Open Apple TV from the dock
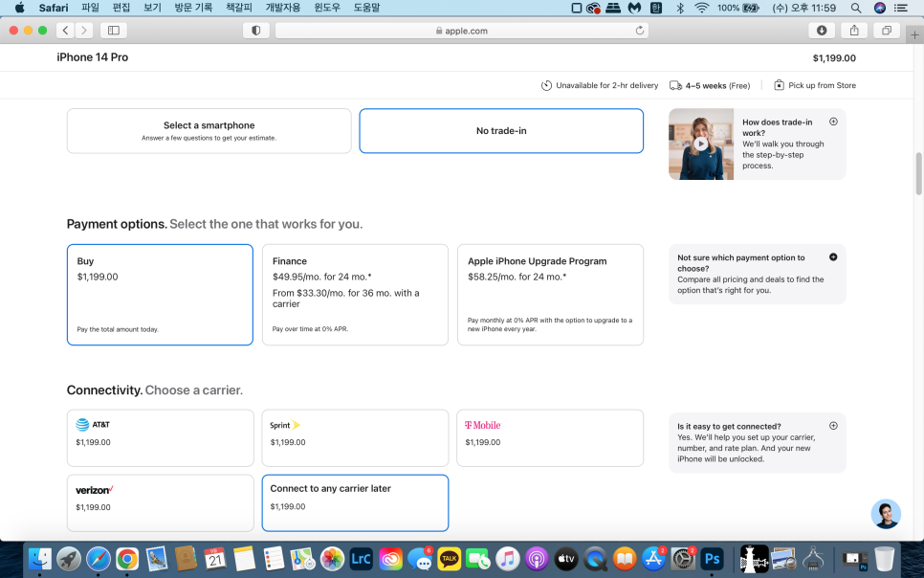The image size is (924, 578). pyautogui.click(x=565, y=559)
